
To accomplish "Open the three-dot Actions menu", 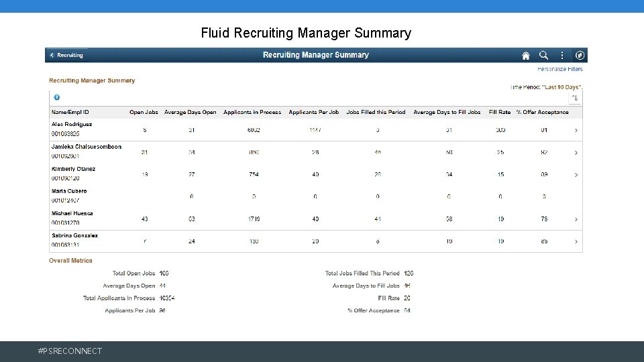I will coord(562,55).
